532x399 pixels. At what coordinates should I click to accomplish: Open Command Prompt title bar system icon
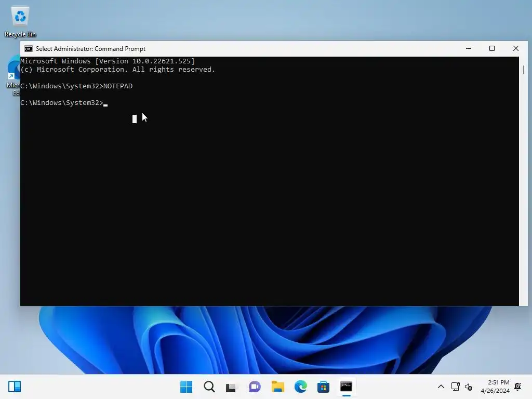pyautogui.click(x=29, y=49)
